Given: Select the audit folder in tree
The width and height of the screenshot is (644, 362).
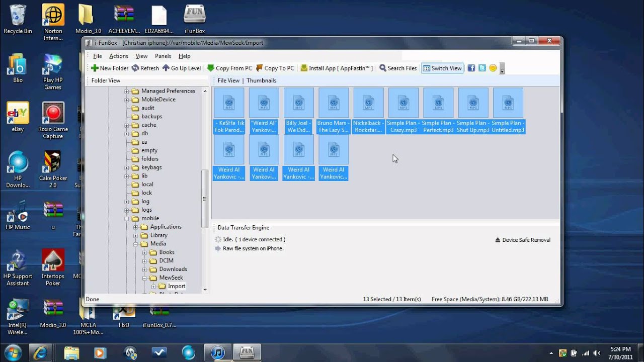Looking at the screenshot, I should [x=147, y=108].
